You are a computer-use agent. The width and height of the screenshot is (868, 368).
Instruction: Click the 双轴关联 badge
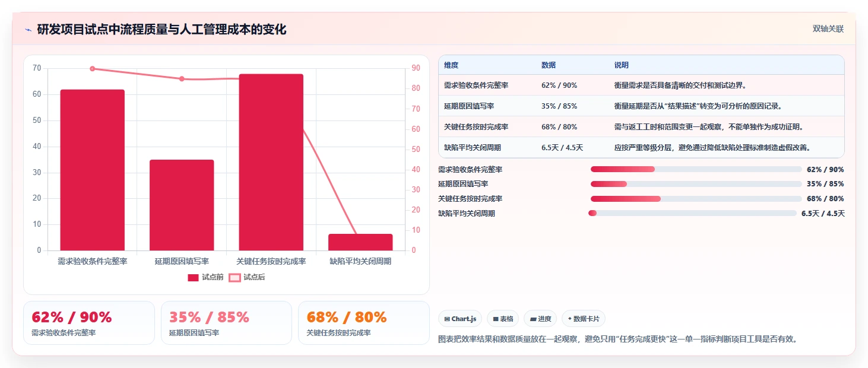(x=828, y=28)
